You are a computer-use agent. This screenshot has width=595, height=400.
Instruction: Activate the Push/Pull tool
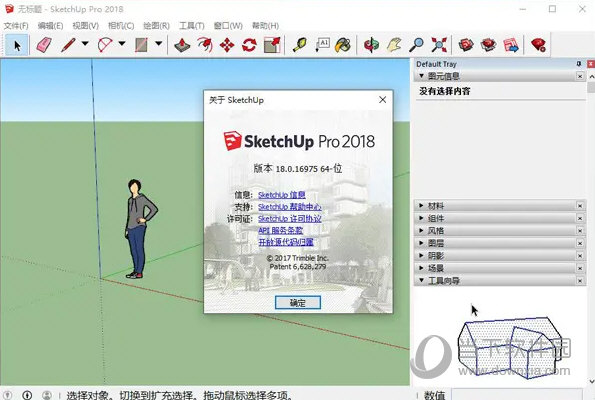pyautogui.click(x=182, y=45)
